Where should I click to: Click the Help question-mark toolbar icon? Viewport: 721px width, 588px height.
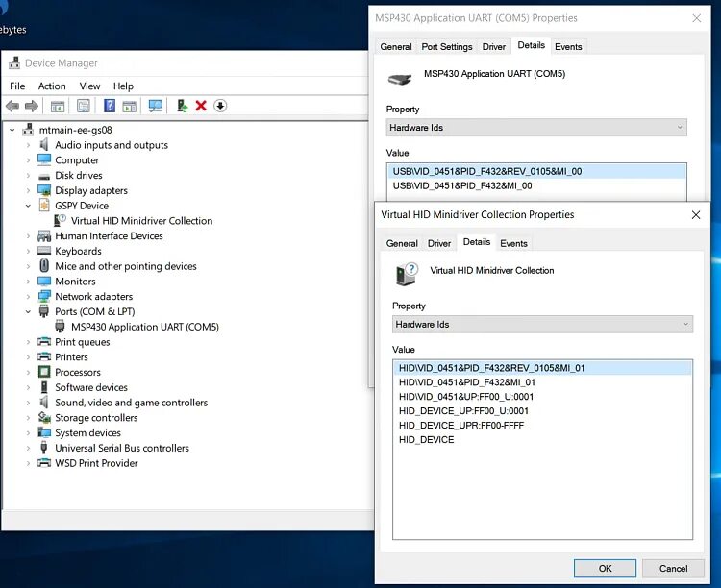110,106
